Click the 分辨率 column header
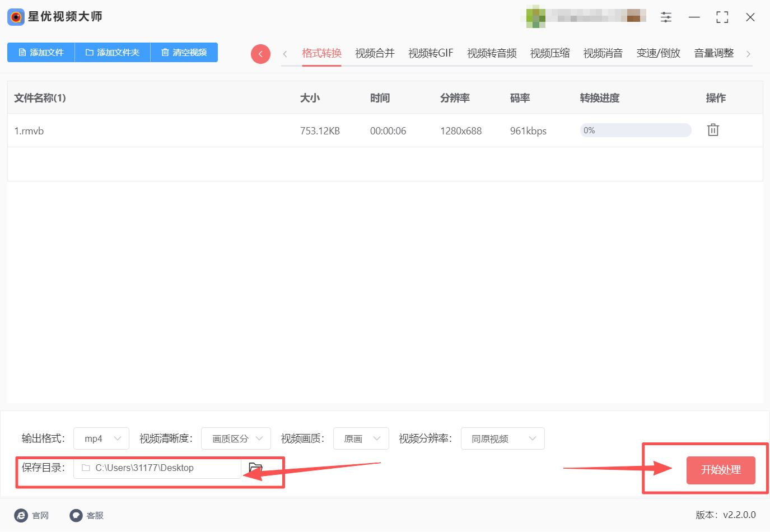The height and width of the screenshot is (532, 770). (455, 98)
